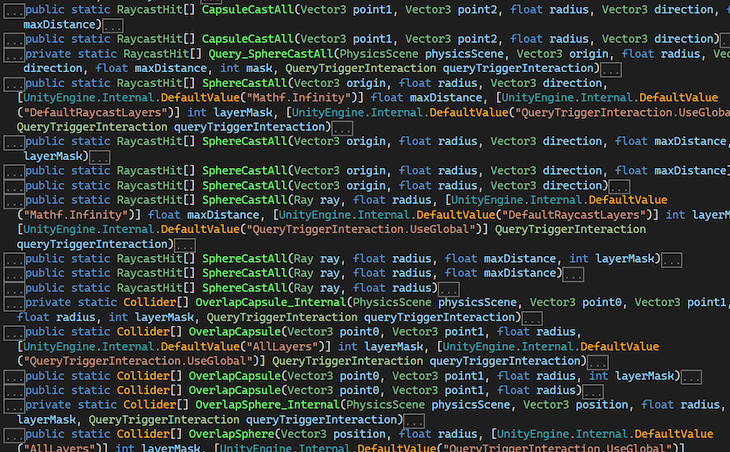
Task: Expand left fold box beside OverlapSphere_Internal
Action: pos(14,406)
